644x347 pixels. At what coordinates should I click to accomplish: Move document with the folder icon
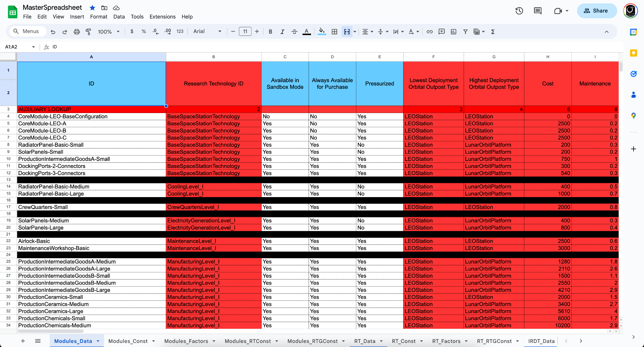point(104,8)
